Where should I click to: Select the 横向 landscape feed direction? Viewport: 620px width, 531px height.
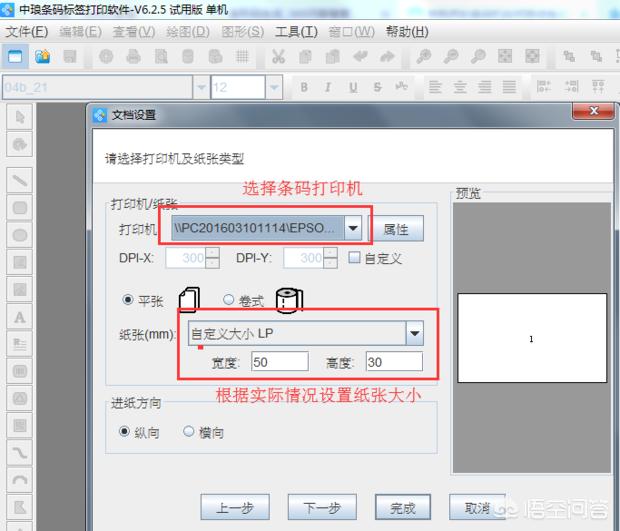pos(189,431)
